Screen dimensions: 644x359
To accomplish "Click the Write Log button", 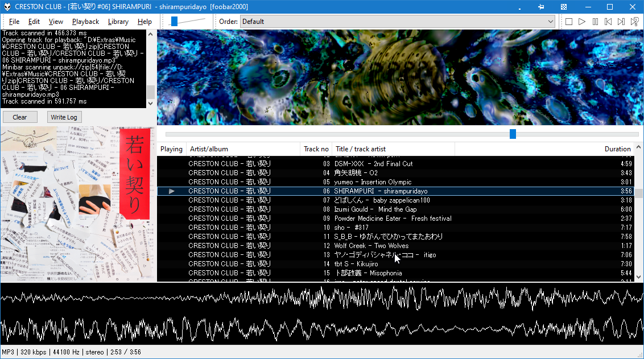I will click(x=64, y=117).
